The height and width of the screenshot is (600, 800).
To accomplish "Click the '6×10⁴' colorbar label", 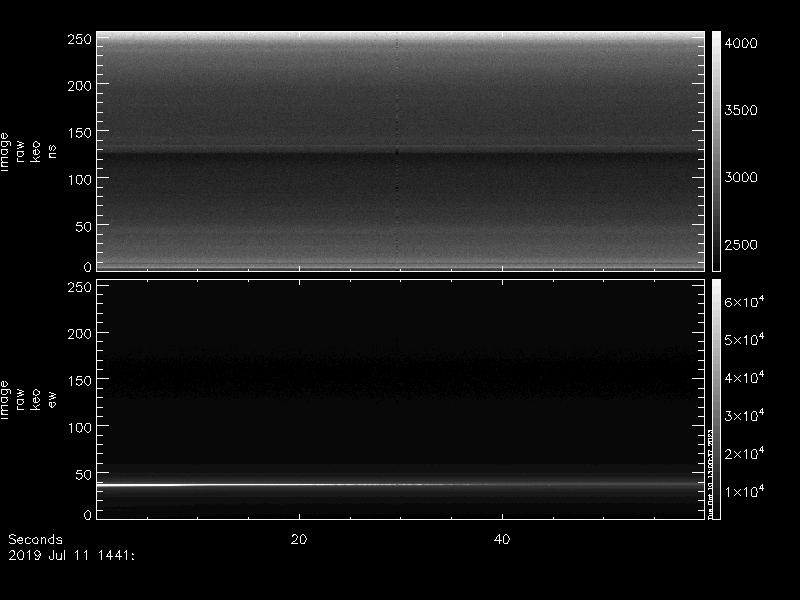I will 744,302.
